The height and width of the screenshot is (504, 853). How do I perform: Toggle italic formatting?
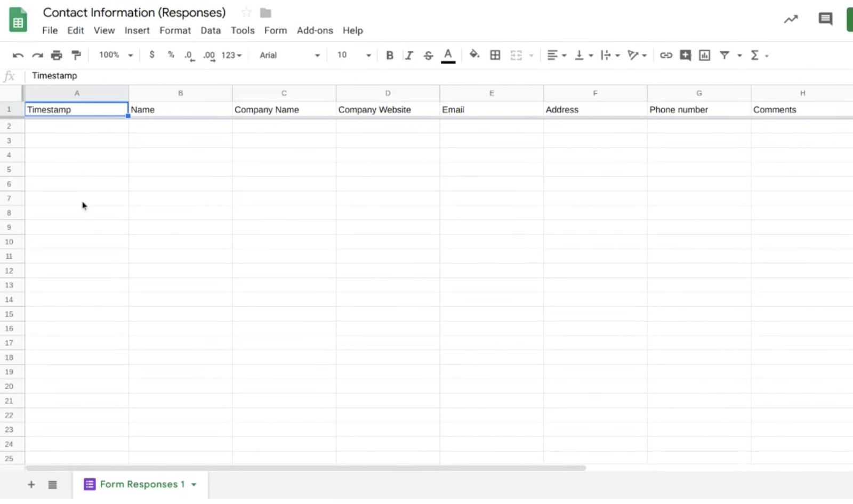click(x=409, y=55)
